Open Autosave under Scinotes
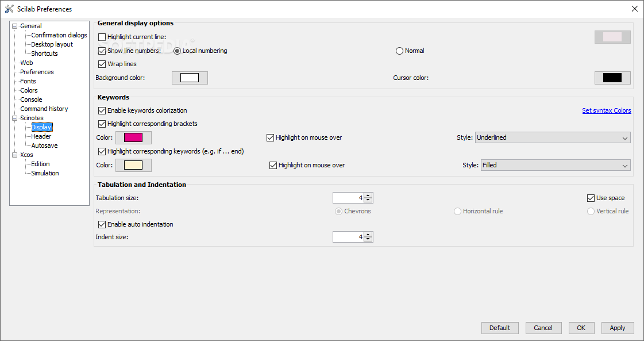This screenshot has height=341, width=644. pyautogui.click(x=44, y=145)
